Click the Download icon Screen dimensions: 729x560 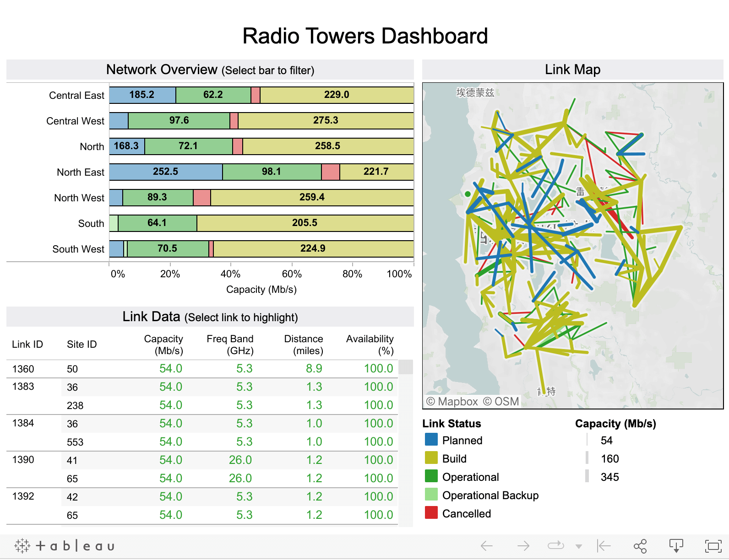click(676, 545)
